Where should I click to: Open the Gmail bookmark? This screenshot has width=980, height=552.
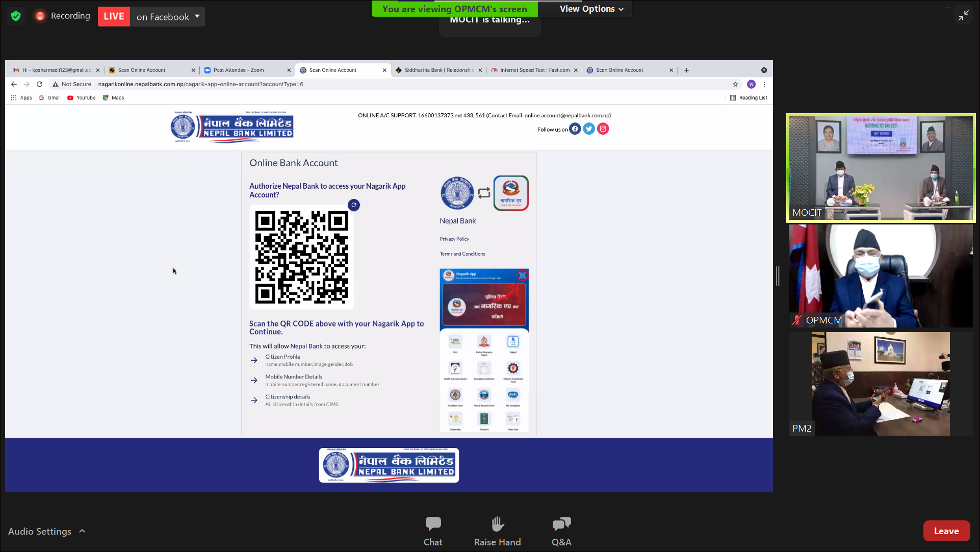[49, 97]
